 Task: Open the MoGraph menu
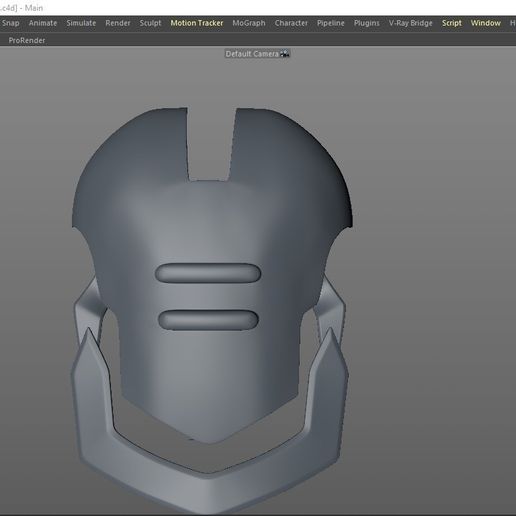click(249, 23)
